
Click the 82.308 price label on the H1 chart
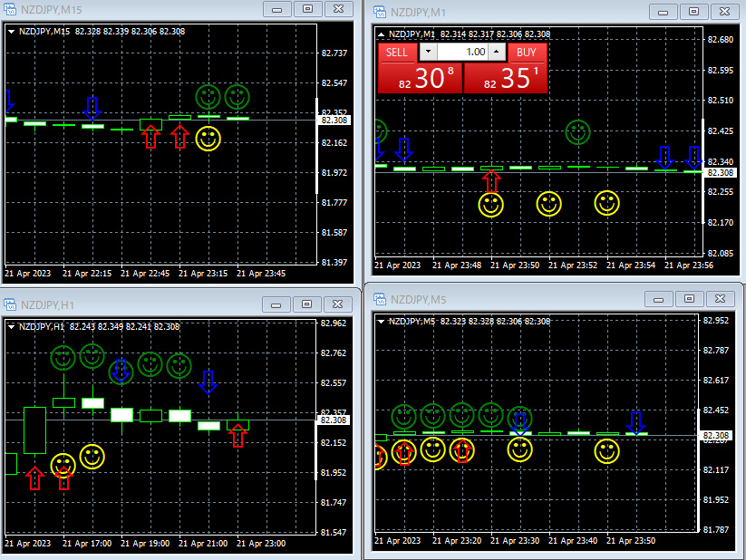pyautogui.click(x=333, y=420)
